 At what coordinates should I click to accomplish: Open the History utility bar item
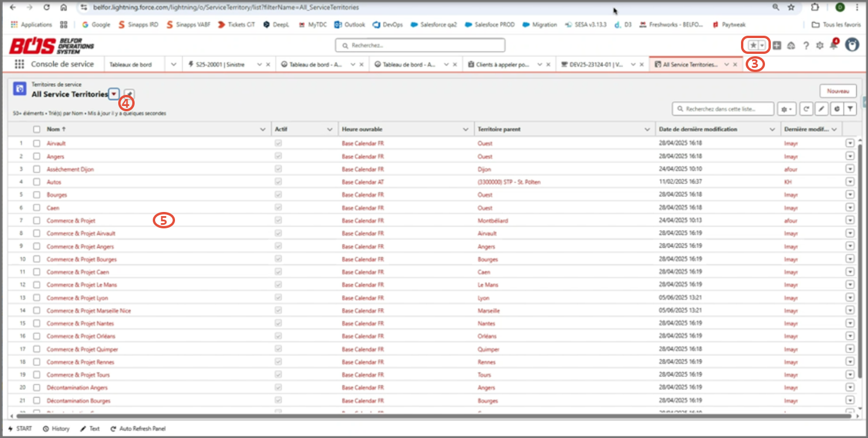(56, 429)
